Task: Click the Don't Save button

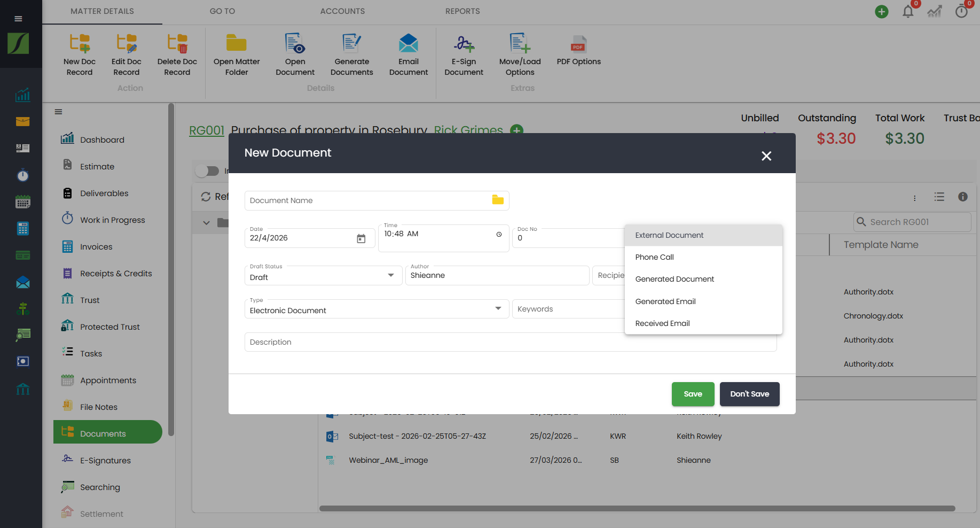Action: tap(749, 394)
